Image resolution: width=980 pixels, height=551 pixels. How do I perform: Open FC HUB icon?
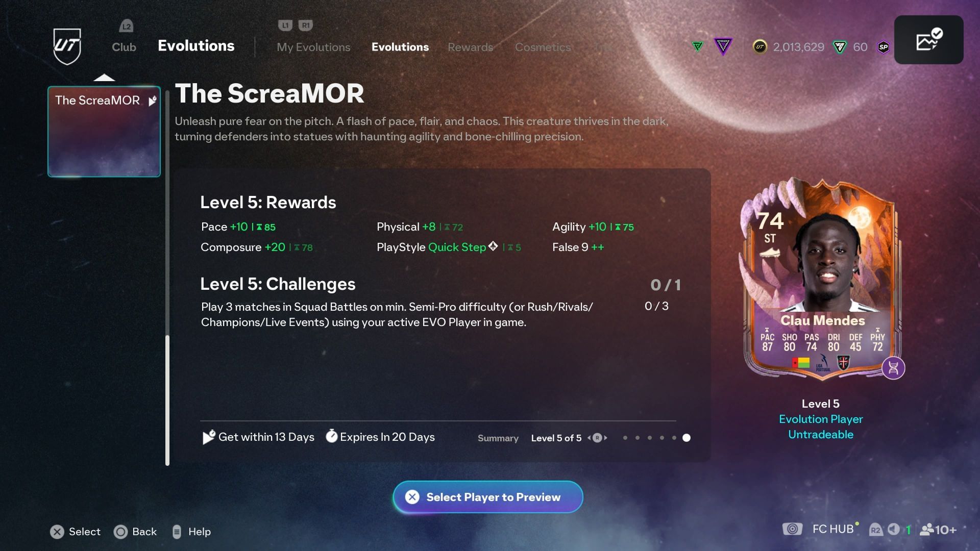point(792,529)
